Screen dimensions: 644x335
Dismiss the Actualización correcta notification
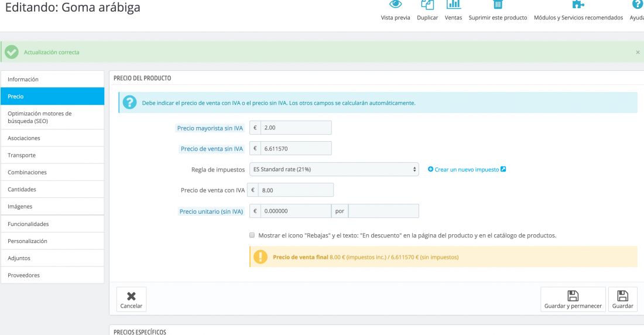click(638, 52)
